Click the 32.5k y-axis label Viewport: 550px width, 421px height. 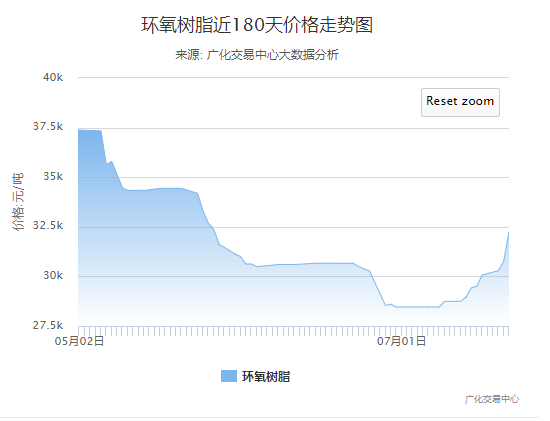[48, 225]
